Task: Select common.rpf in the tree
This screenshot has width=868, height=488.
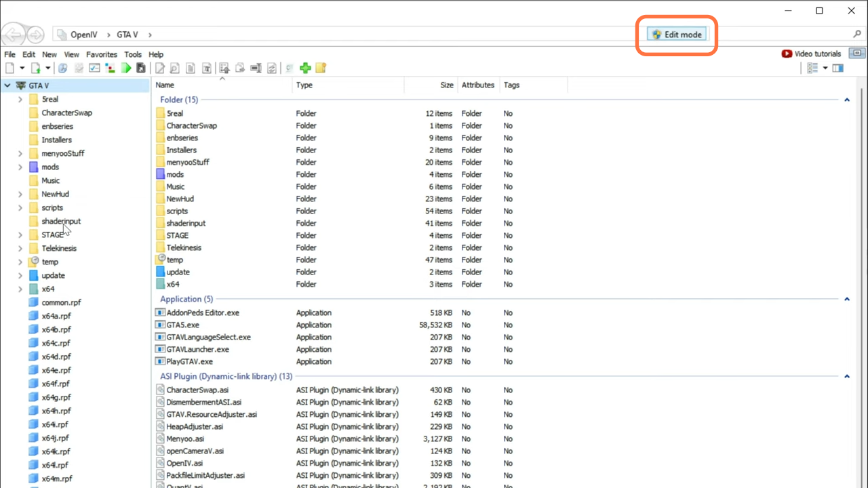Action: (x=61, y=303)
